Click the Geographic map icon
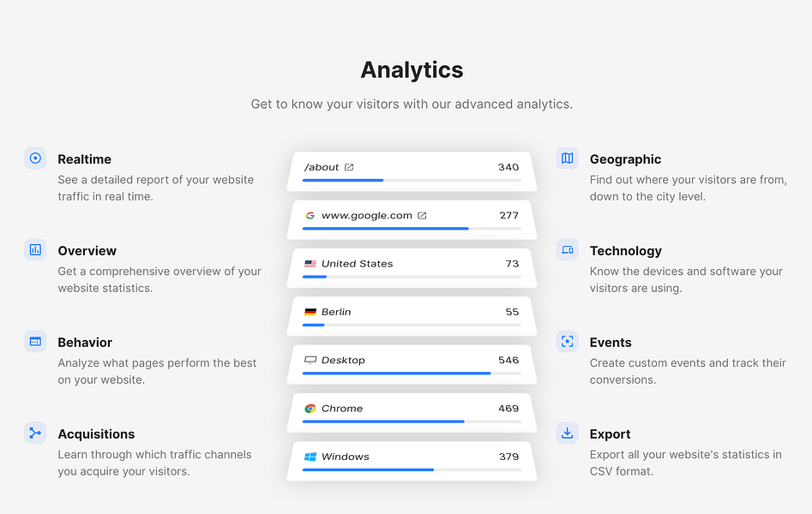 [x=567, y=158]
